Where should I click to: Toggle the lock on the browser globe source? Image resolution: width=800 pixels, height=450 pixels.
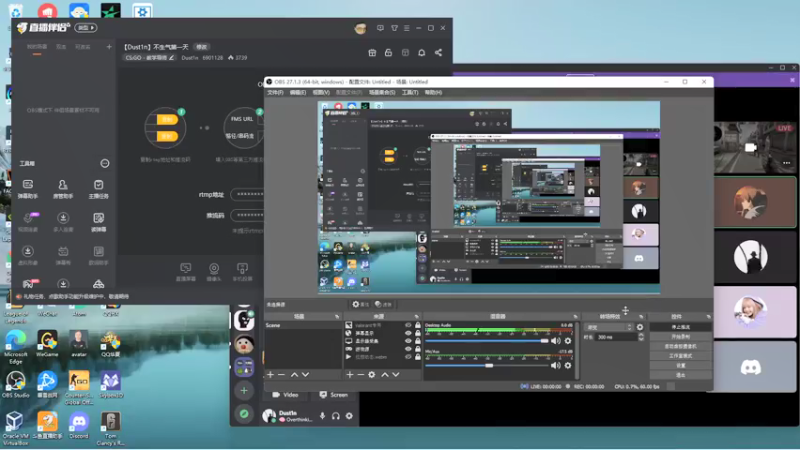(x=417, y=333)
